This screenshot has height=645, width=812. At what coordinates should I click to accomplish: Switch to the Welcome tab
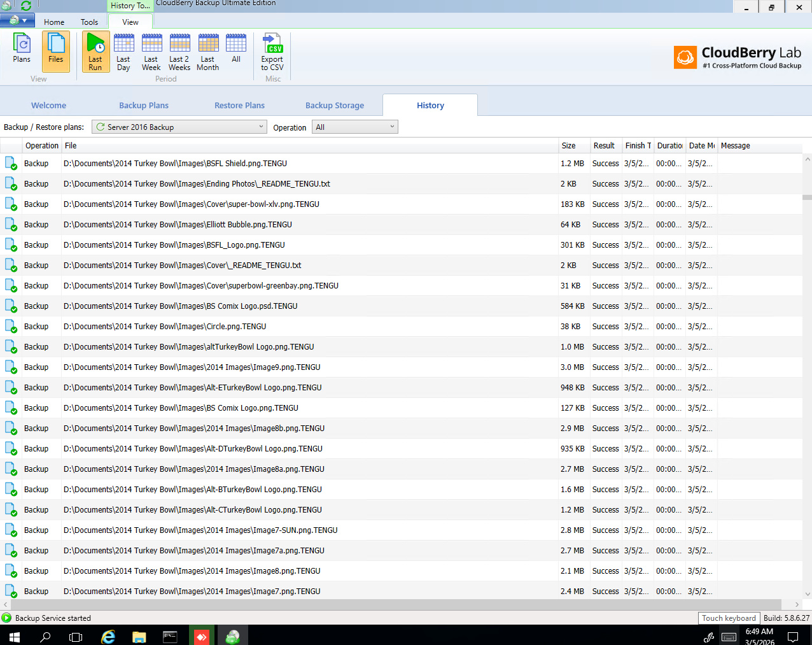(x=49, y=106)
